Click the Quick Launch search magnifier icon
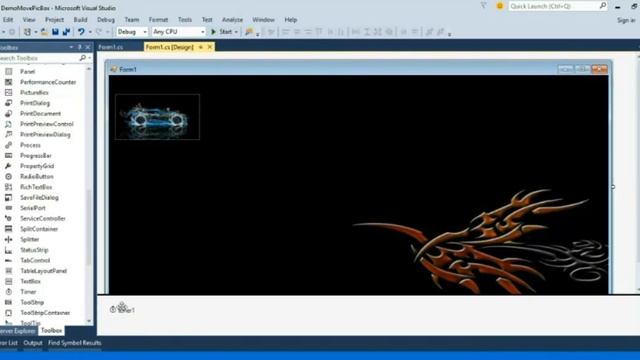Screen dimensions: 640x360 pos(602,6)
